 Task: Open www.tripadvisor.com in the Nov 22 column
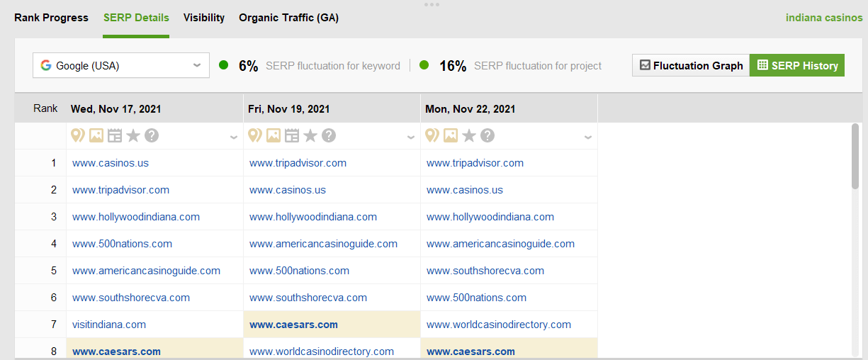click(475, 163)
